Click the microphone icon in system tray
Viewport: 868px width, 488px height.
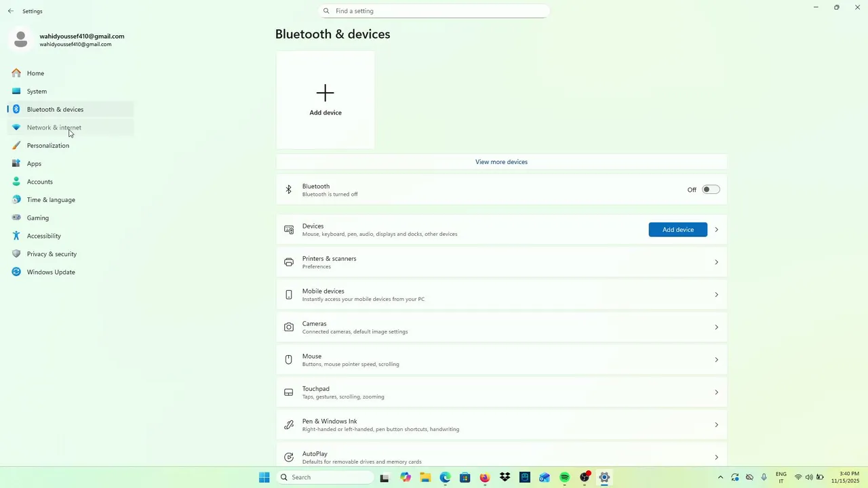click(x=764, y=477)
